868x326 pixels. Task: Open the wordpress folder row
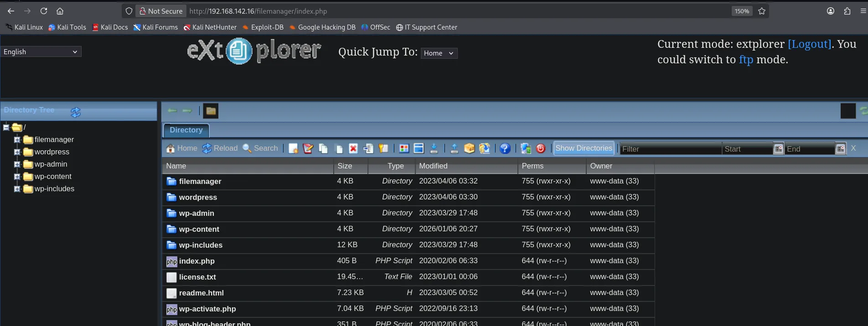(408, 197)
